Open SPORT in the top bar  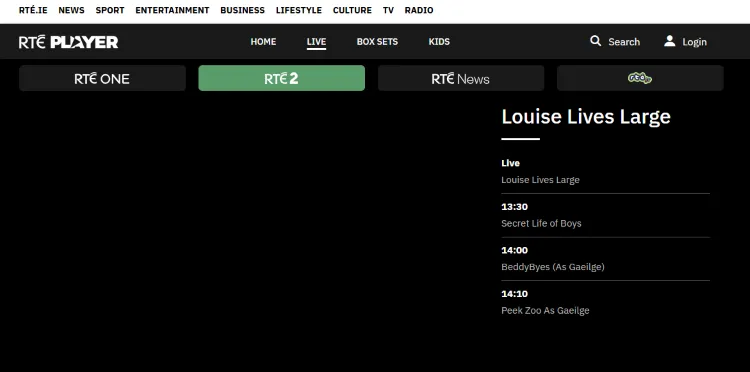tap(110, 10)
